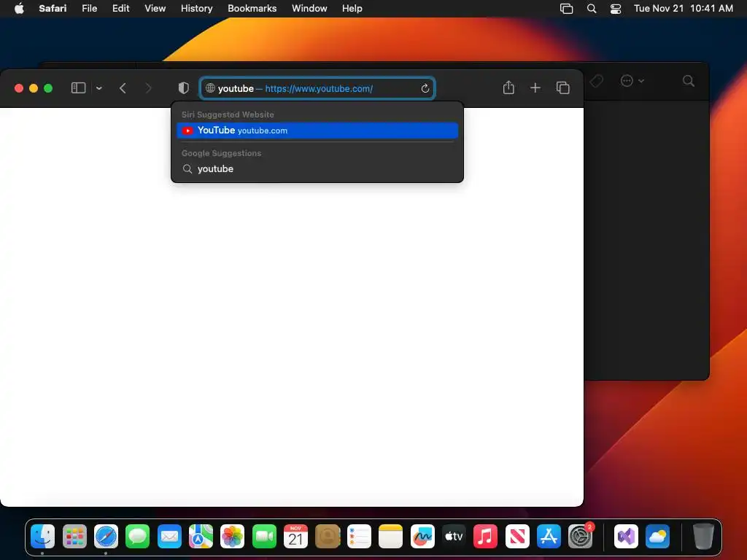
Task: Click the search icon in the background window
Action: tap(689, 80)
